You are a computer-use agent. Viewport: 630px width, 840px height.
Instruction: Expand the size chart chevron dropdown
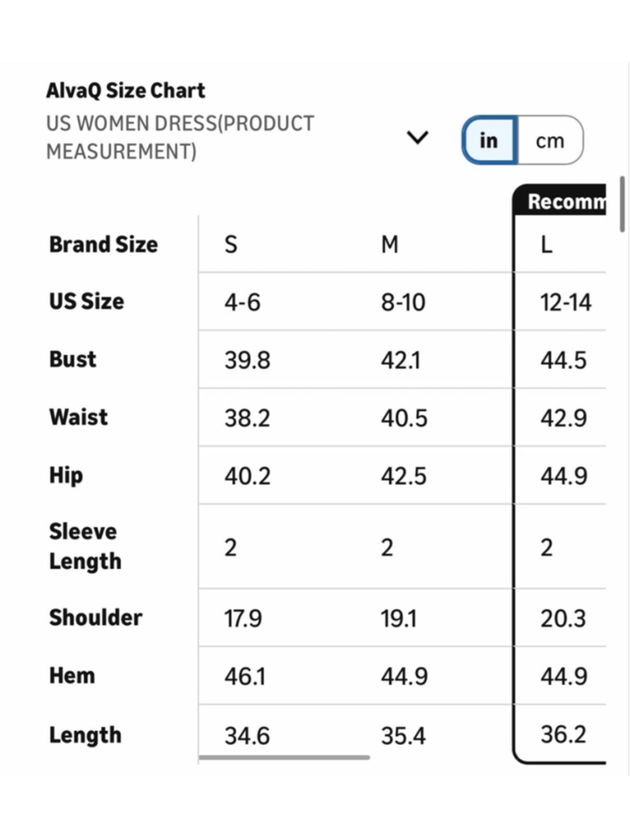point(418,137)
